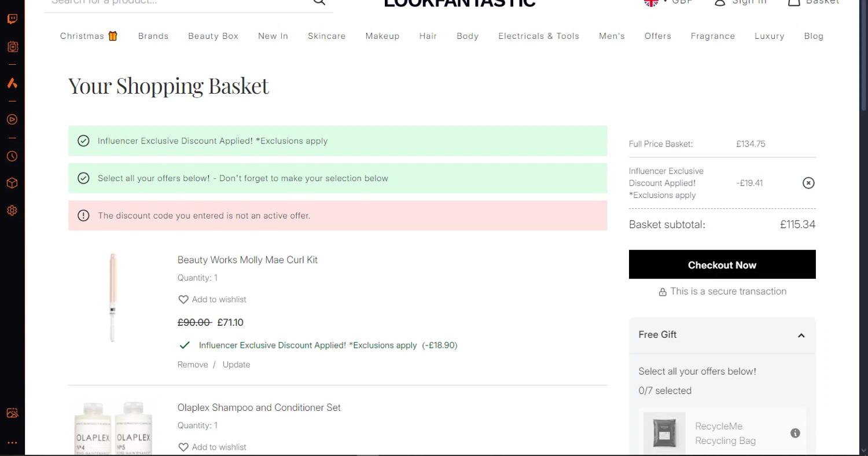This screenshot has width=868, height=456.
Task: Open the Blog menu
Action: point(814,36)
